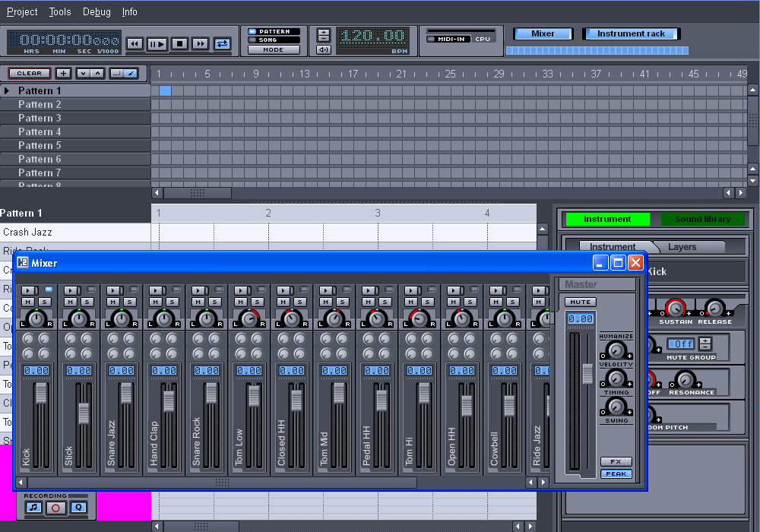760x532 pixels.
Task: Click the Tom Low channel pan knob
Action: pos(249,318)
